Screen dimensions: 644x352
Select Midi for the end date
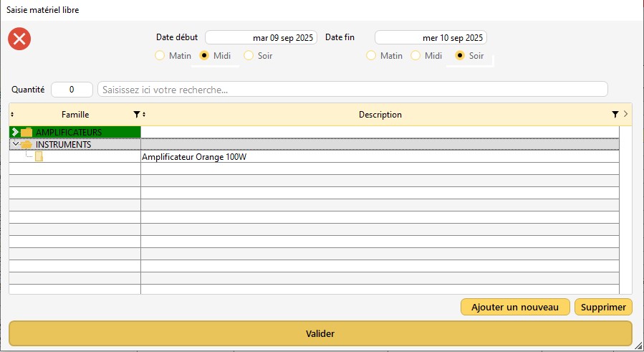coord(416,55)
